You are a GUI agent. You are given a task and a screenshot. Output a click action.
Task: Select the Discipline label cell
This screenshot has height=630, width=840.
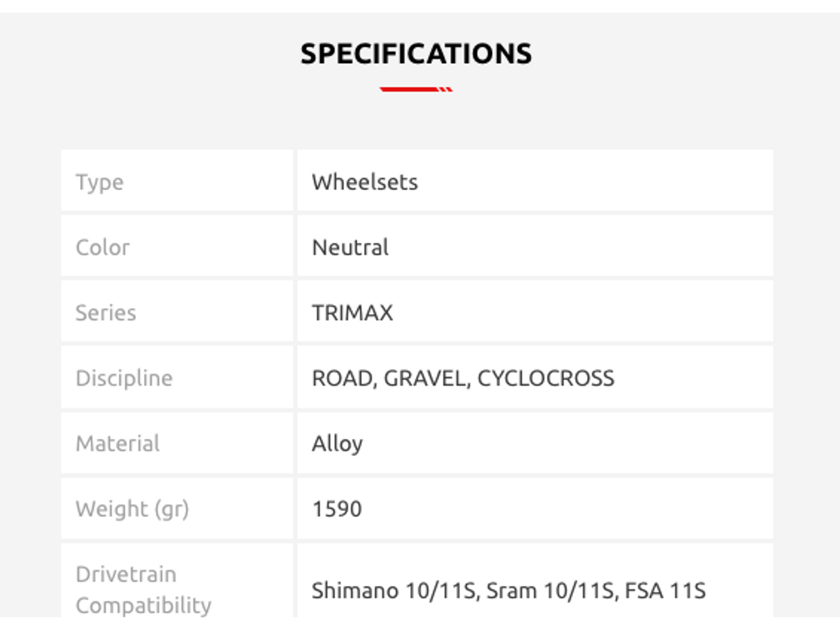[x=177, y=377]
